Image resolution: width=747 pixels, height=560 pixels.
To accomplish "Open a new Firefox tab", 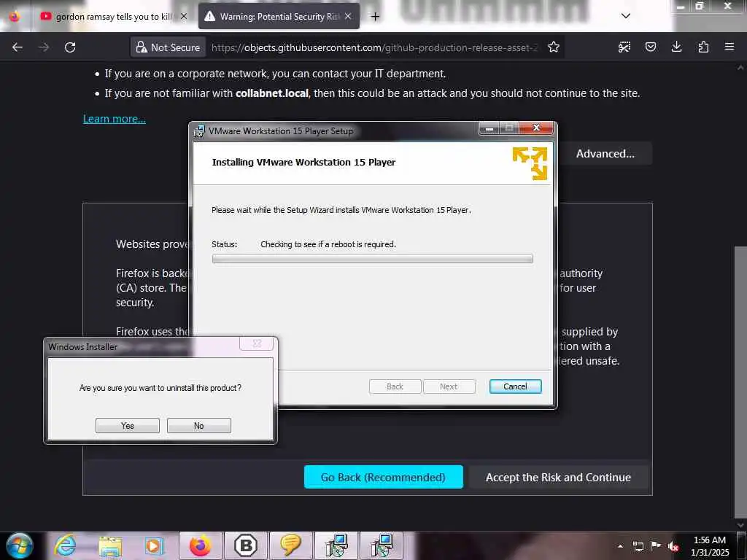I will coord(376,17).
